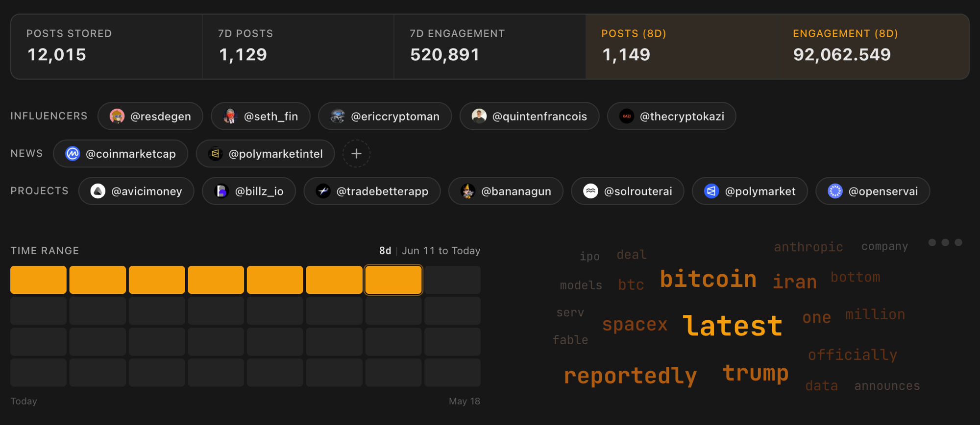Click the @solrouterai wave logo icon
This screenshot has width=980, height=425.
click(x=590, y=191)
